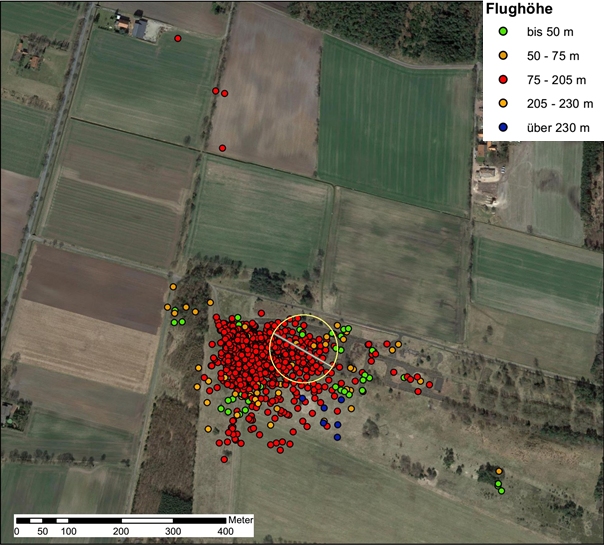Select the 'über 230 m' legend label
Image resolution: width=604 pixels, height=545 pixels.
point(558,127)
